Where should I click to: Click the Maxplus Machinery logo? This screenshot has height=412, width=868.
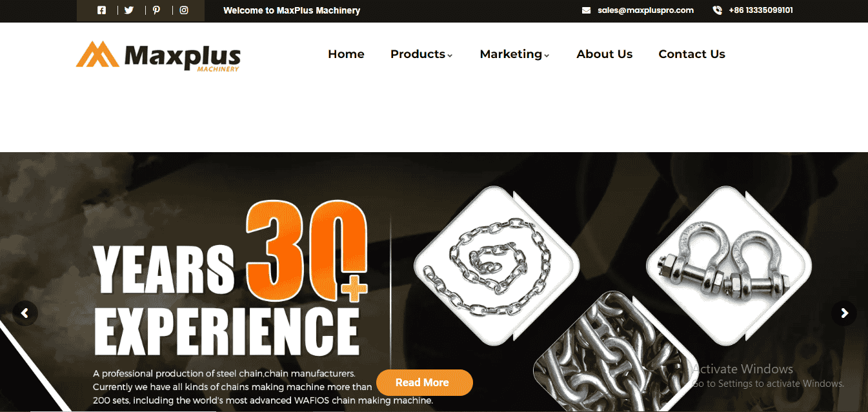(x=158, y=56)
